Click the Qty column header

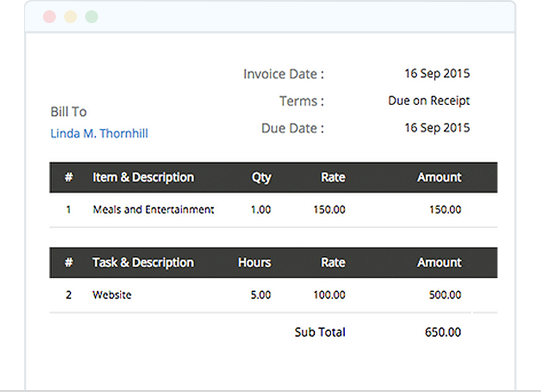(261, 177)
